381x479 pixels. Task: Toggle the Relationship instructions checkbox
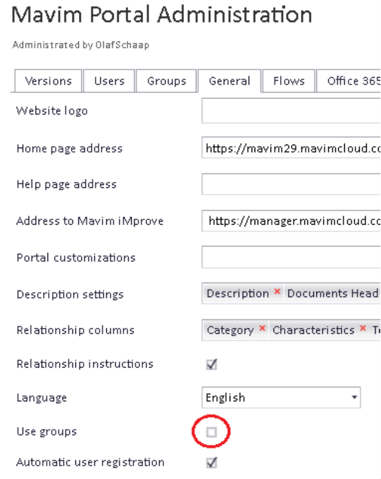(212, 364)
